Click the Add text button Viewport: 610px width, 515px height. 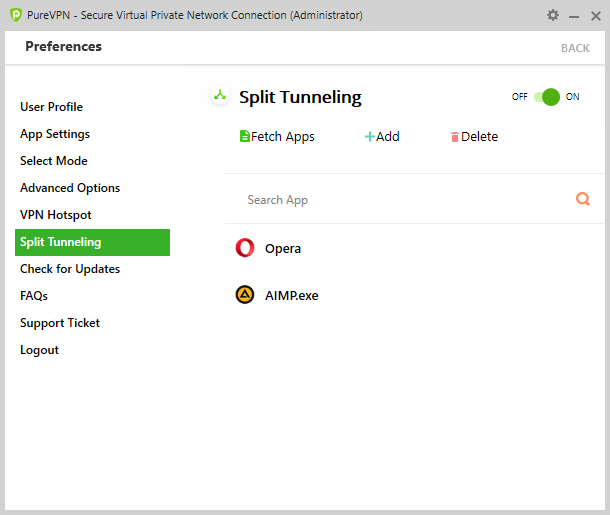387,137
